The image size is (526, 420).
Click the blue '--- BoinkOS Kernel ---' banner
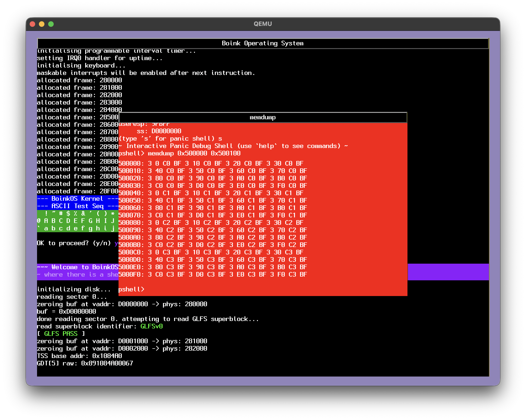point(78,199)
